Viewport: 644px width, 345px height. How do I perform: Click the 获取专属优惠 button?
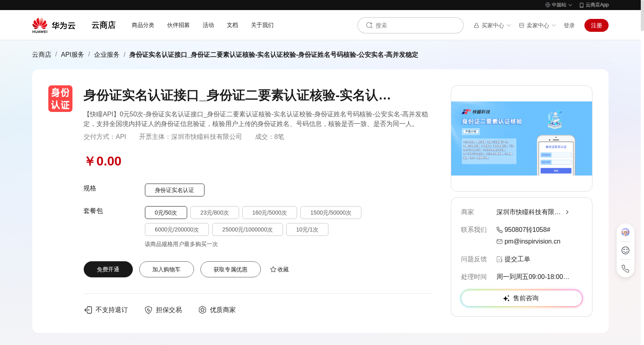(231, 269)
